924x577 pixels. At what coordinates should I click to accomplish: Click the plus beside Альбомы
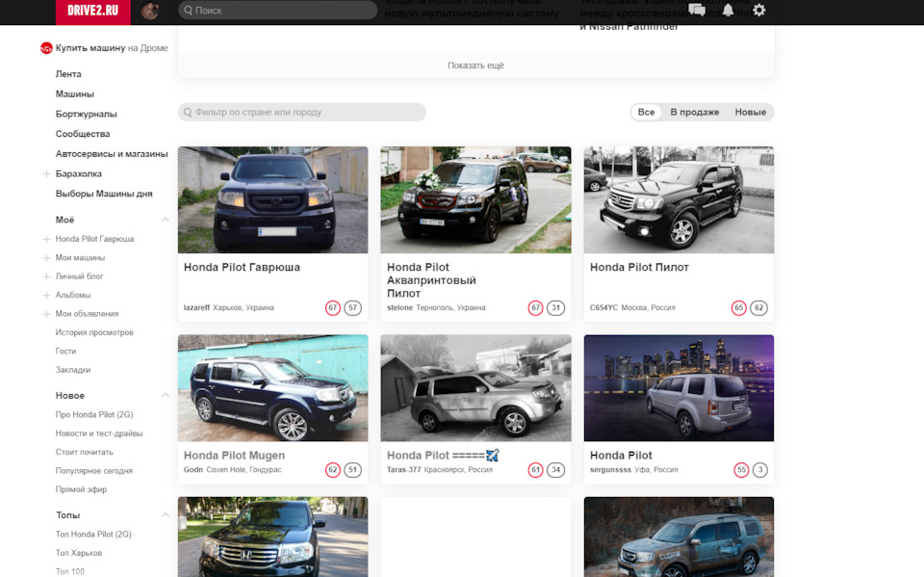[46, 295]
